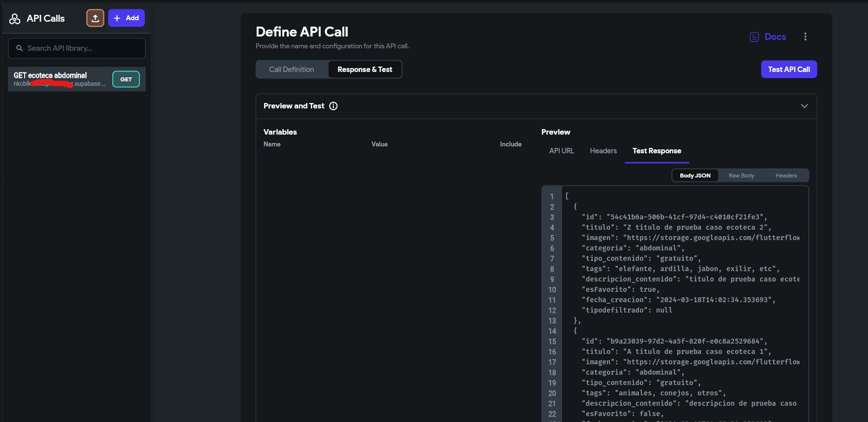Viewport: 868px width, 422px height.
Task: Open the Headers tab next to API URL
Action: click(x=603, y=151)
